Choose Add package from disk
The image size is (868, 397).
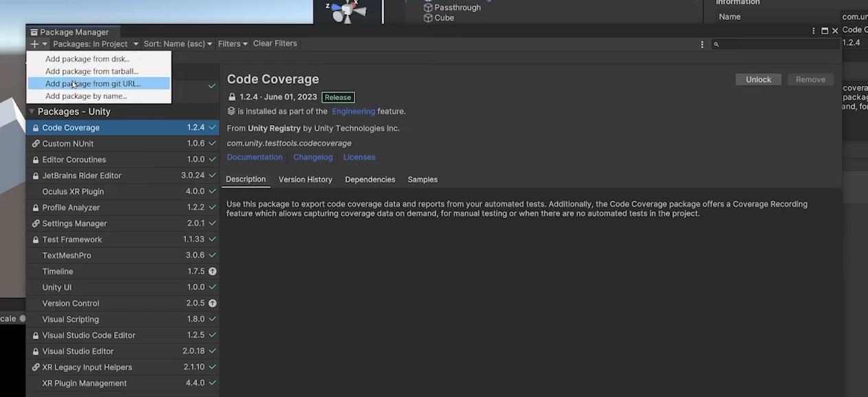(x=98, y=59)
